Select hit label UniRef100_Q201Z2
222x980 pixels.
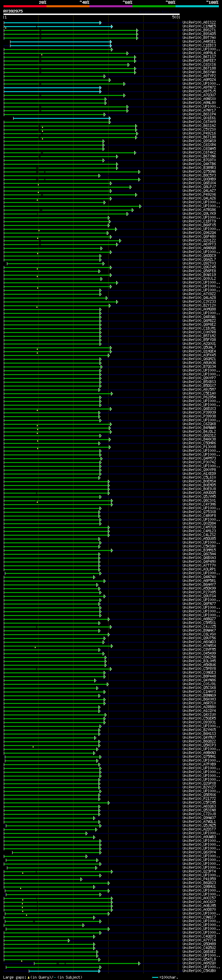(x=199, y=241)
